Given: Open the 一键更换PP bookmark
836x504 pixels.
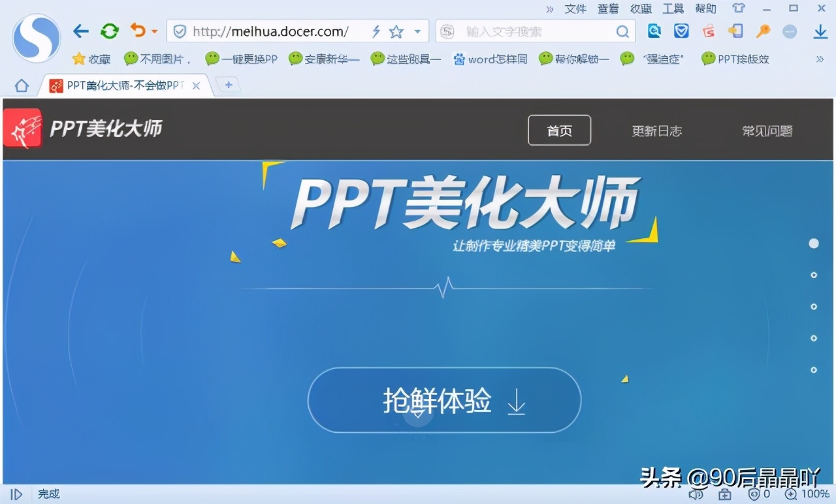Looking at the screenshot, I should pos(241,59).
